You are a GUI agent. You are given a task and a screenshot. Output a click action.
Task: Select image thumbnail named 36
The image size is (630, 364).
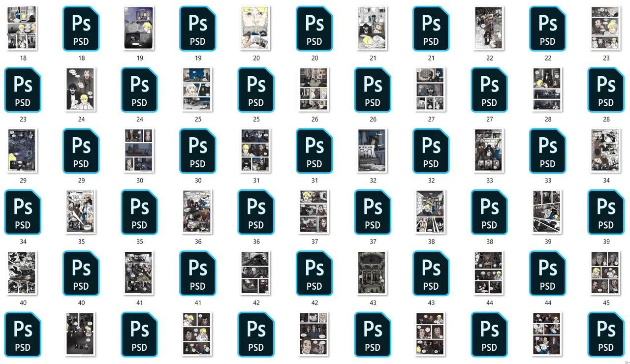pos(198,212)
